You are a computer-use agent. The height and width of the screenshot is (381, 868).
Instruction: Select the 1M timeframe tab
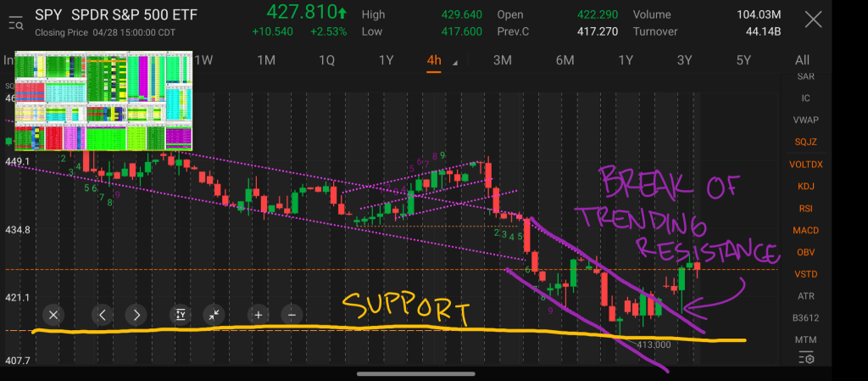coord(266,60)
